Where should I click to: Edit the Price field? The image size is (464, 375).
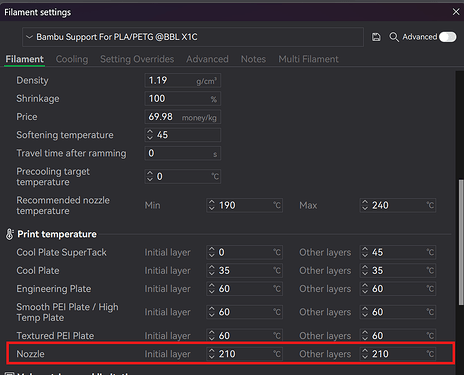[183, 117]
